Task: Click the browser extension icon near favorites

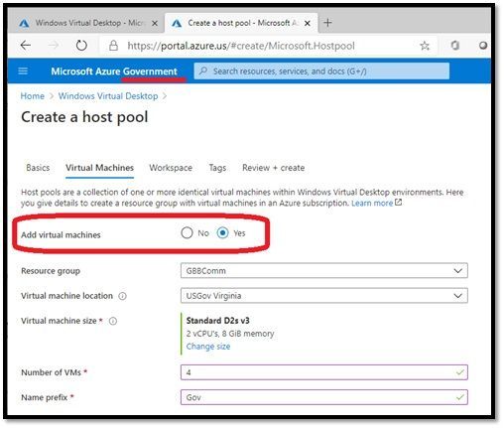Action: [x=455, y=46]
